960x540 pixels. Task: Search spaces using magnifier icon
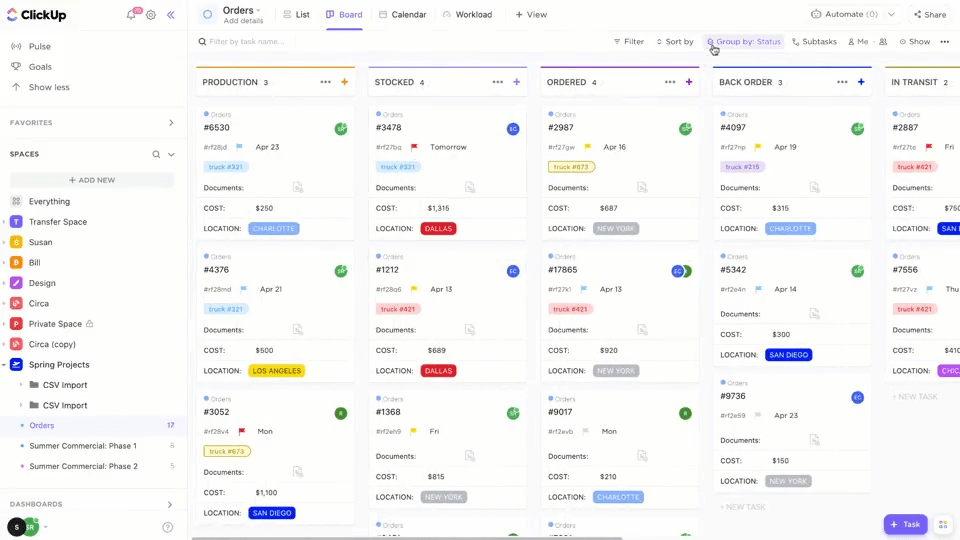pyautogui.click(x=156, y=154)
